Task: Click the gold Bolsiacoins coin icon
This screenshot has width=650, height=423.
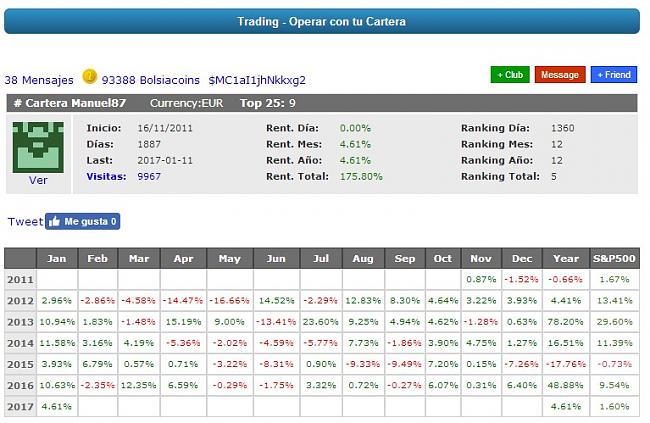Action: click(x=89, y=76)
